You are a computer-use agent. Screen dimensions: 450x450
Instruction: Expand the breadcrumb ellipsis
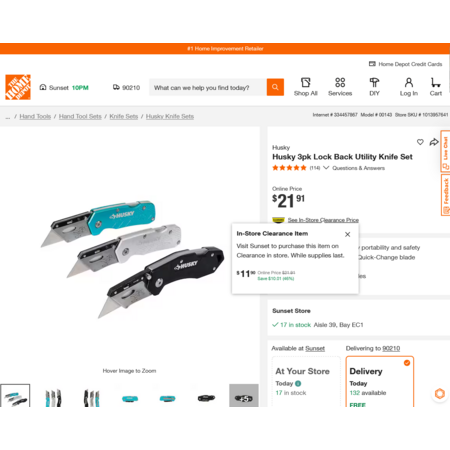[x=8, y=117]
